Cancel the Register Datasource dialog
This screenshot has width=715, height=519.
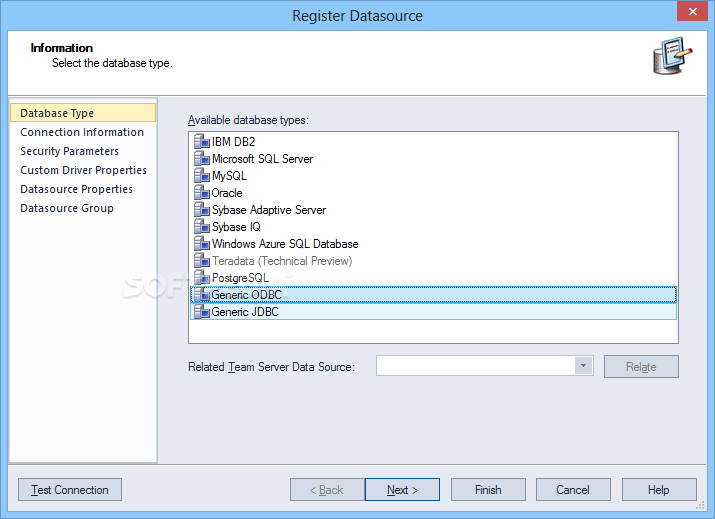(x=573, y=490)
